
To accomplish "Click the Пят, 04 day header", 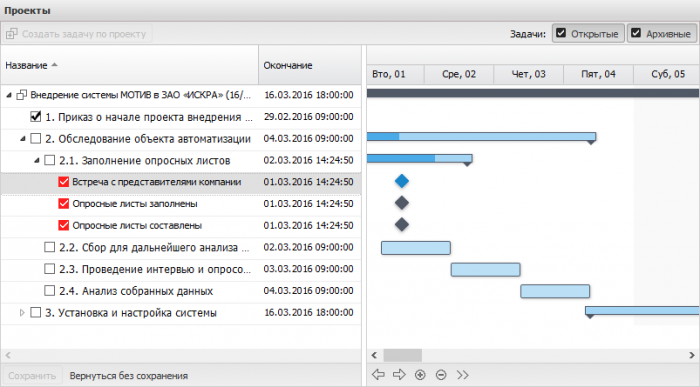I will (x=598, y=74).
